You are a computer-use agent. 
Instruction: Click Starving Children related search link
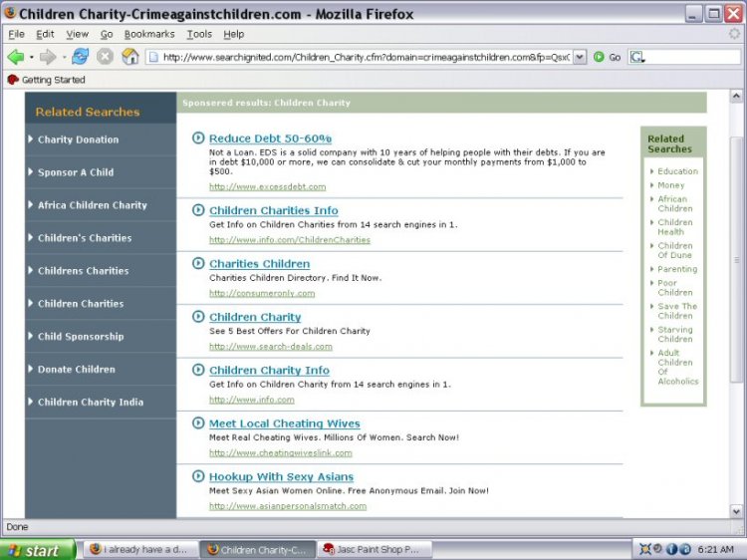(675, 334)
